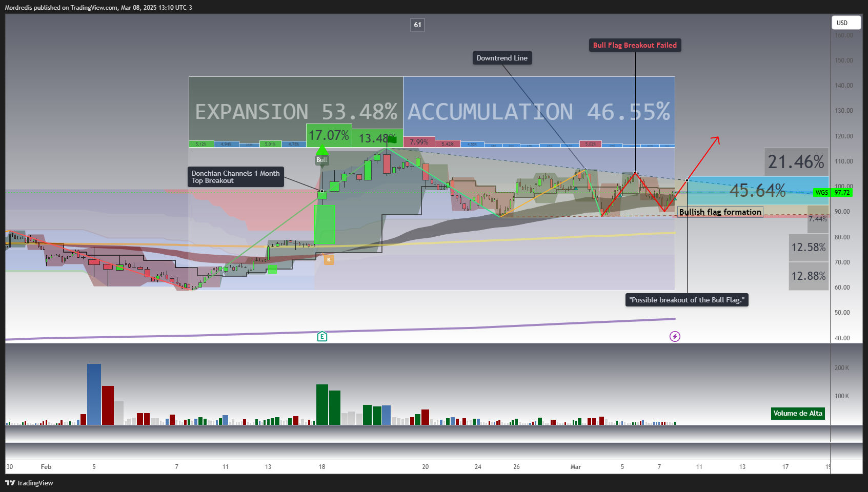The image size is (868, 492).
Task: Click the 7.44% range label
Action: coord(818,219)
